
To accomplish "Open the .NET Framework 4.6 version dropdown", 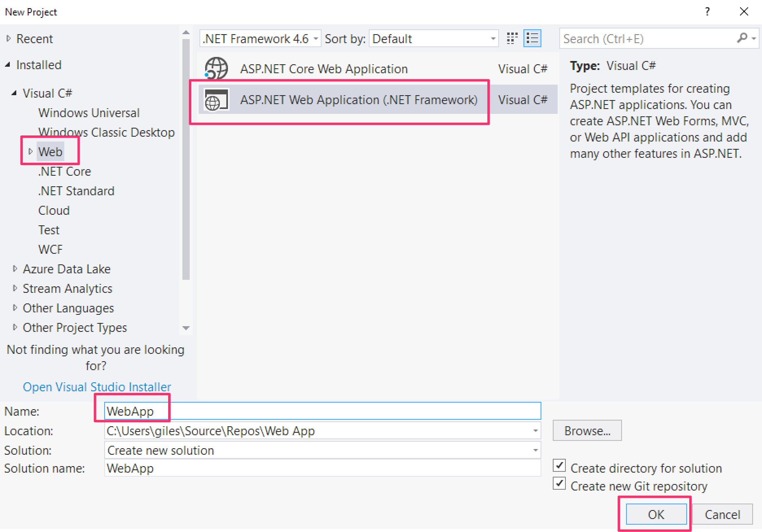I will click(260, 39).
